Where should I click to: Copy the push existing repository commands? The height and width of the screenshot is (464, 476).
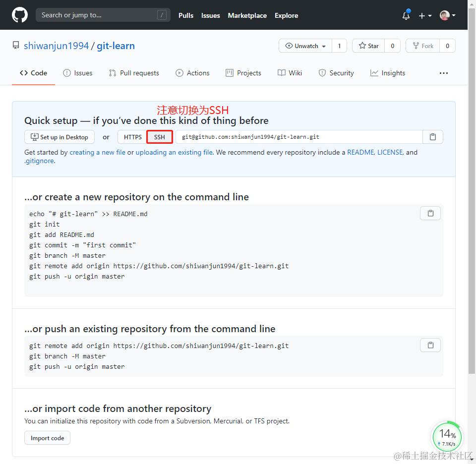pos(430,345)
